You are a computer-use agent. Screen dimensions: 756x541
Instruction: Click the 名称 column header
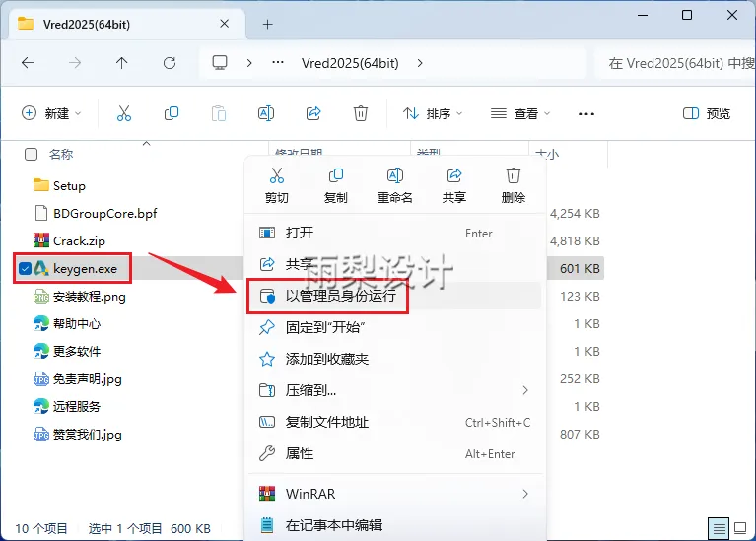click(x=61, y=155)
